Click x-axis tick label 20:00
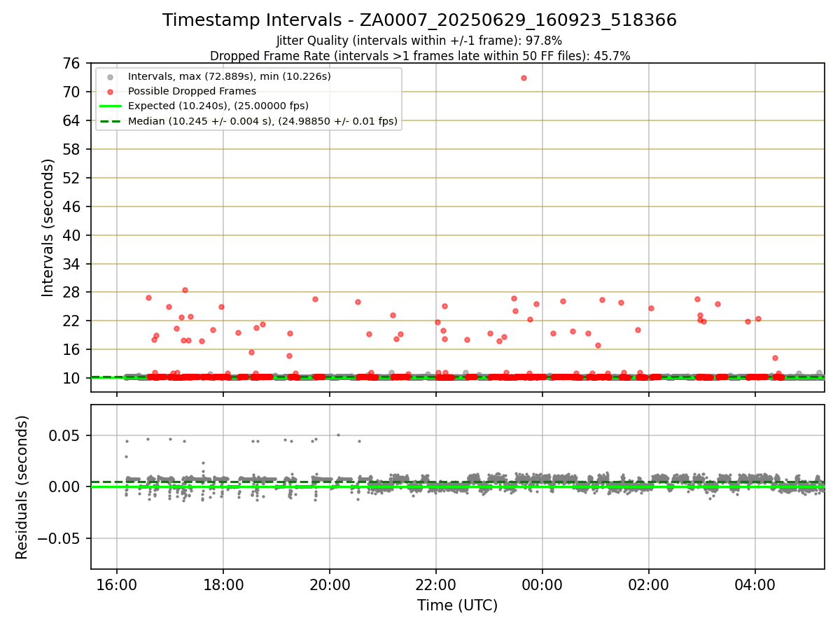 pos(330,584)
